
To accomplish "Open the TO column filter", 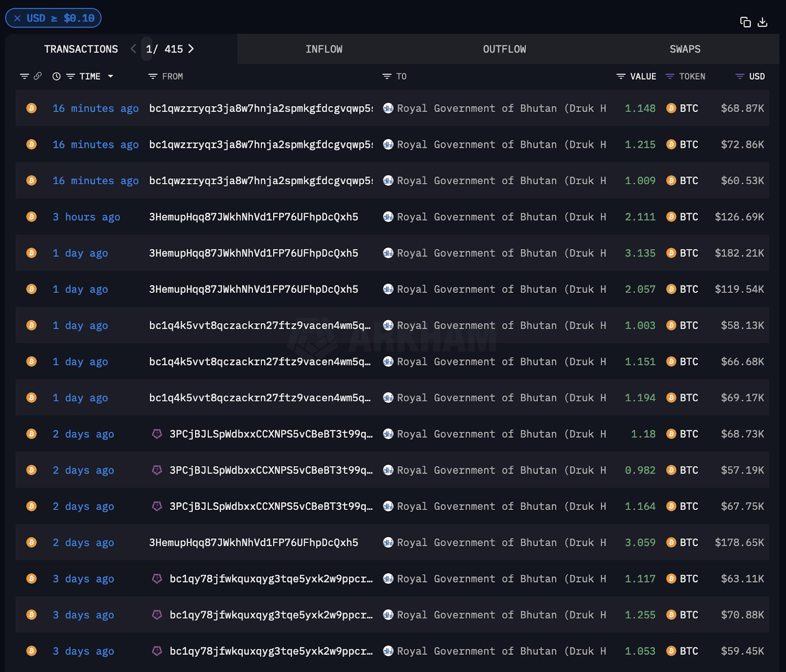I will click(387, 76).
